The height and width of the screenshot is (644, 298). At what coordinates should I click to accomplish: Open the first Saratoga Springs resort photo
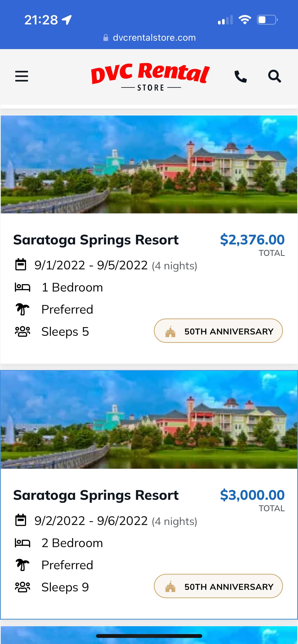tap(149, 164)
